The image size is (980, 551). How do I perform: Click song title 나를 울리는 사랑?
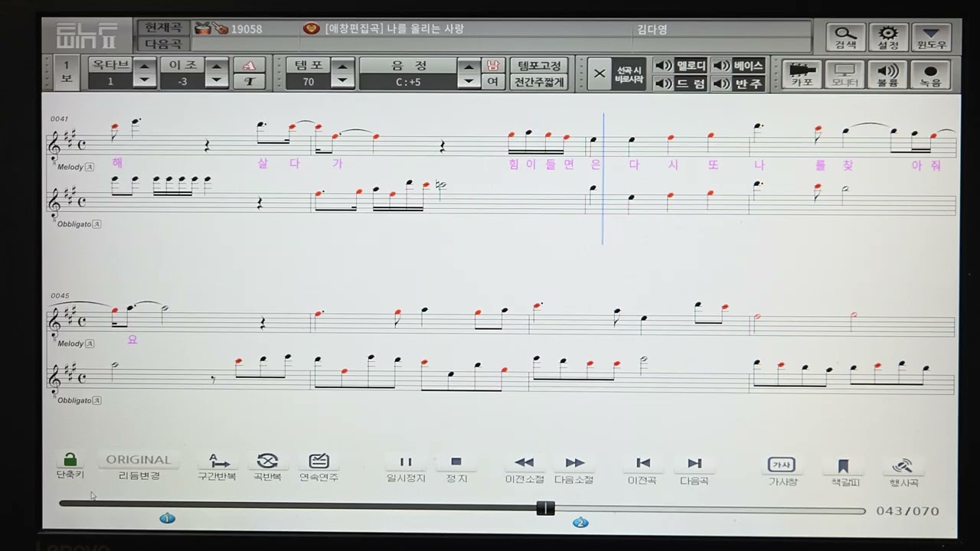pos(426,29)
